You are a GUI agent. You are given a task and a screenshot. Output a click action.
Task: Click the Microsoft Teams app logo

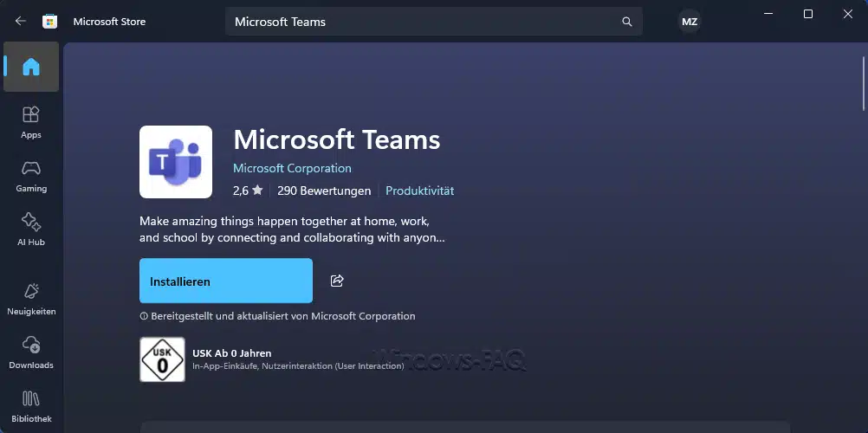176,162
